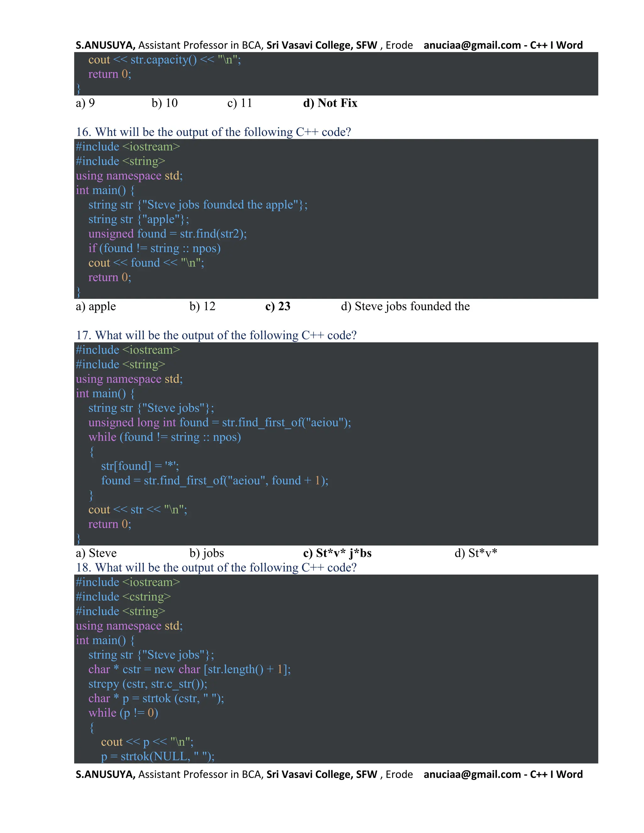Screen dimensions: 644x833
Task: Click the #include <cstring> line
Action: click(123, 597)
